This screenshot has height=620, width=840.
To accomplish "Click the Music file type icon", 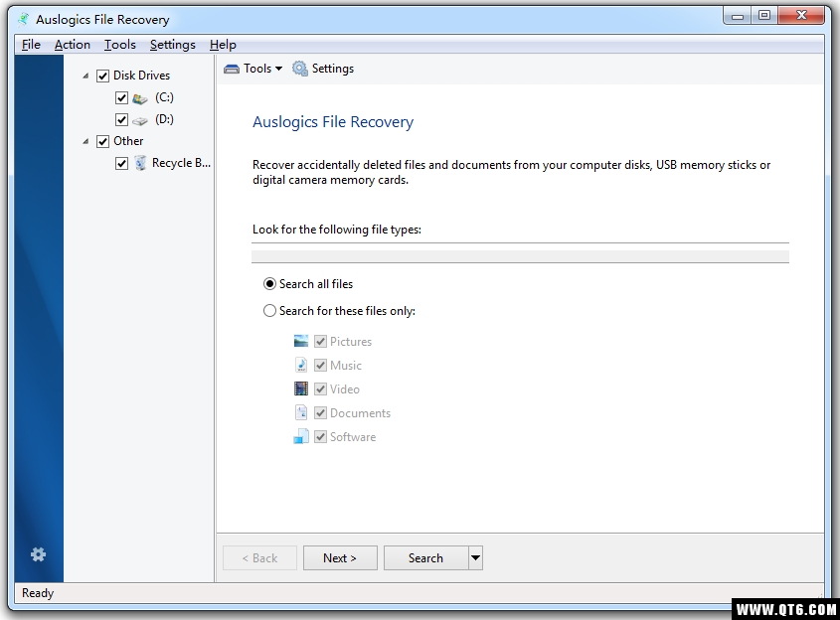I will tap(301, 365).
